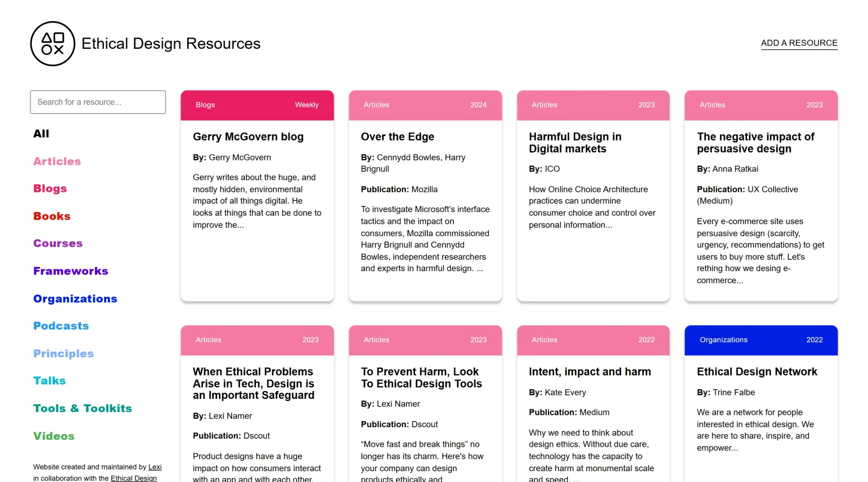Select the All category filter
The image size is (868, 482).
tap(41, 133)
